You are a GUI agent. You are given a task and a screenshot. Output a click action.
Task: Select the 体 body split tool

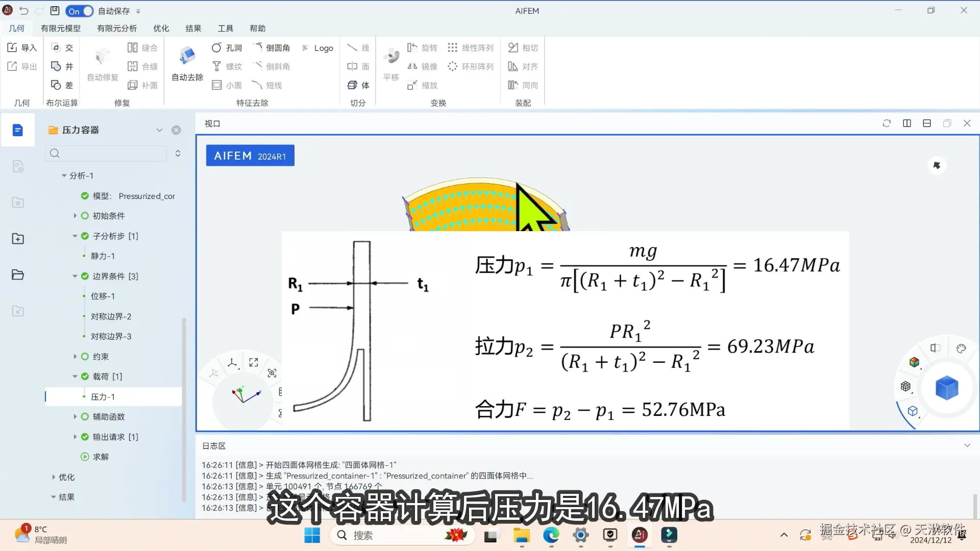tap(358, 85)
